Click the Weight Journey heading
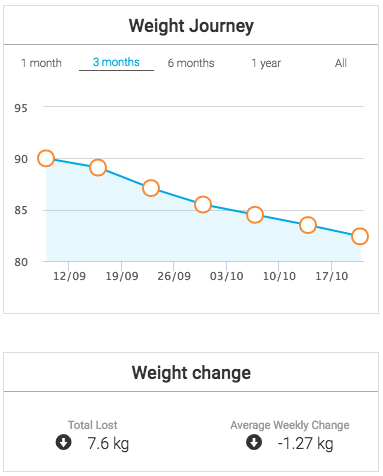Viewport: 383px width, 476px height. point(191,26)
